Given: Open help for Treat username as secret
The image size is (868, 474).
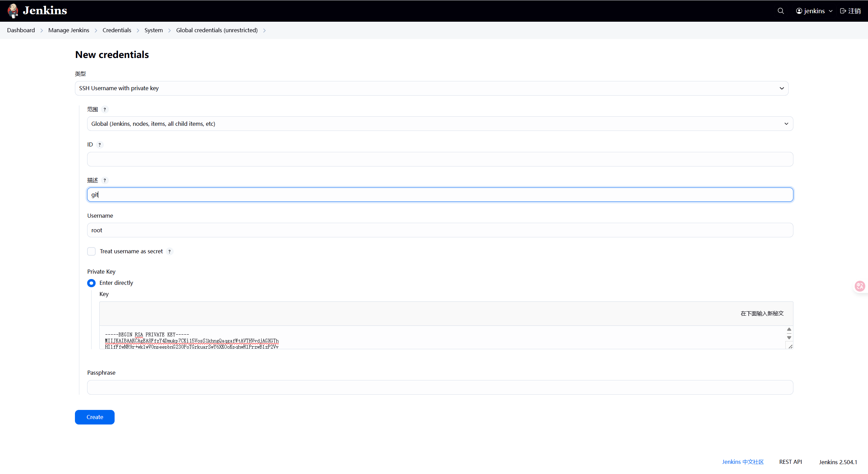Looking at the screenshot, I should (x=170, y=252).
